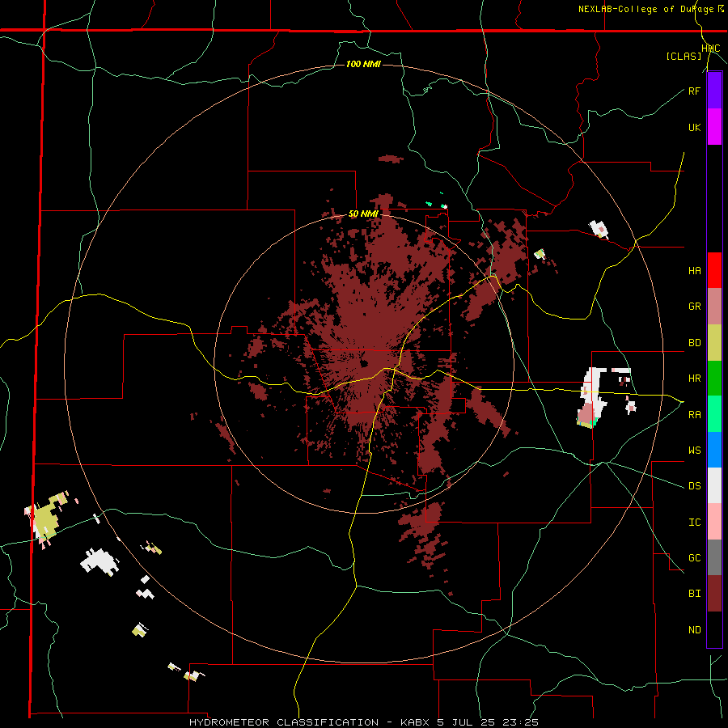Click the "BD" legend label
This screenshot has width=728, height=728.
point(694,343)
